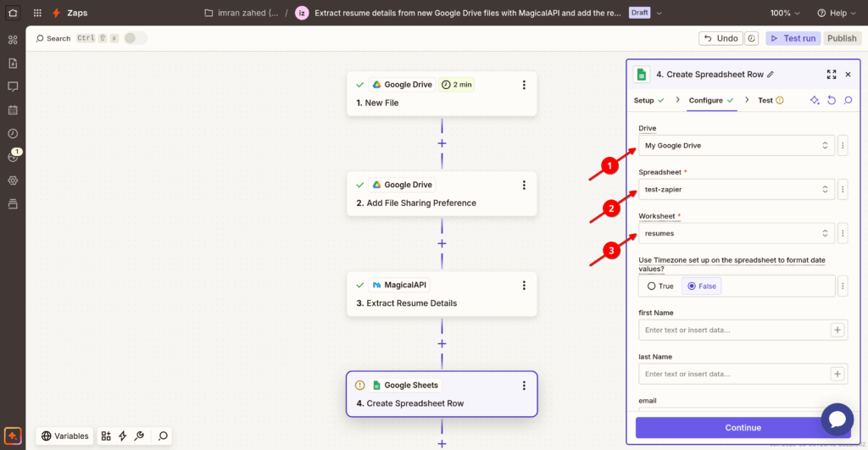Open the imran zahed folder breadcrumb
This screenshot has height=450, width=868.
tap(242, 13)
